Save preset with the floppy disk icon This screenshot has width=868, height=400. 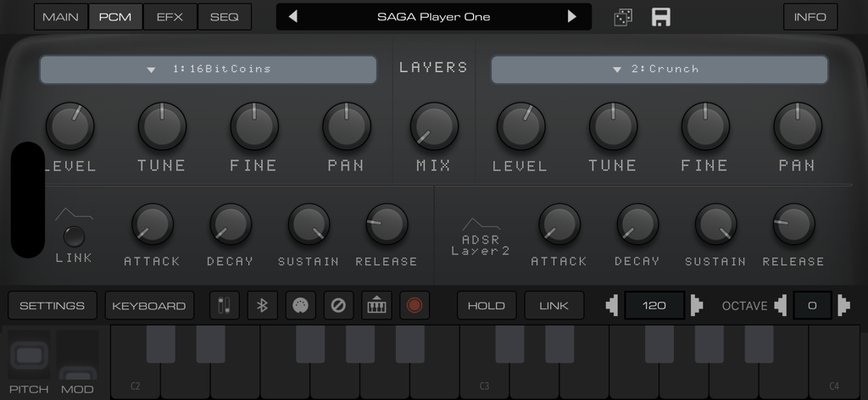coord(661,17)
